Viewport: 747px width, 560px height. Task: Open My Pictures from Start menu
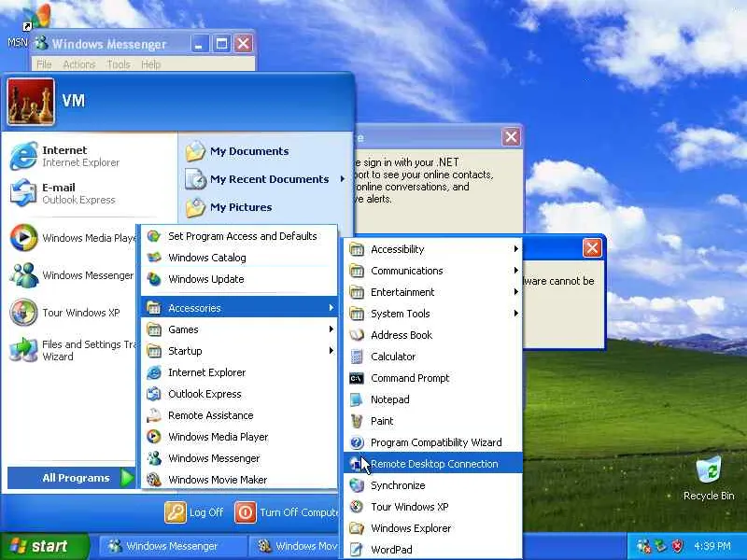pyautogui.click(x=229, y=207)
